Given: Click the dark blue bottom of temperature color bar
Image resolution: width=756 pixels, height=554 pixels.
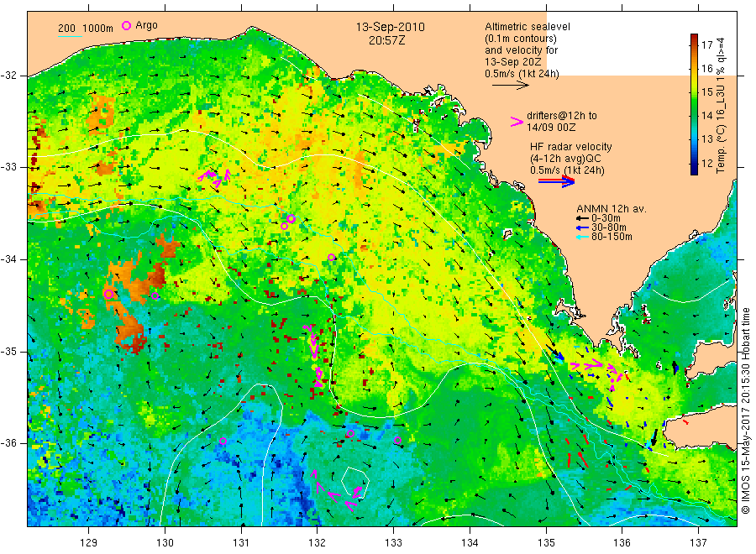Looking at the screenshot, I should click(x=694, y=170).
